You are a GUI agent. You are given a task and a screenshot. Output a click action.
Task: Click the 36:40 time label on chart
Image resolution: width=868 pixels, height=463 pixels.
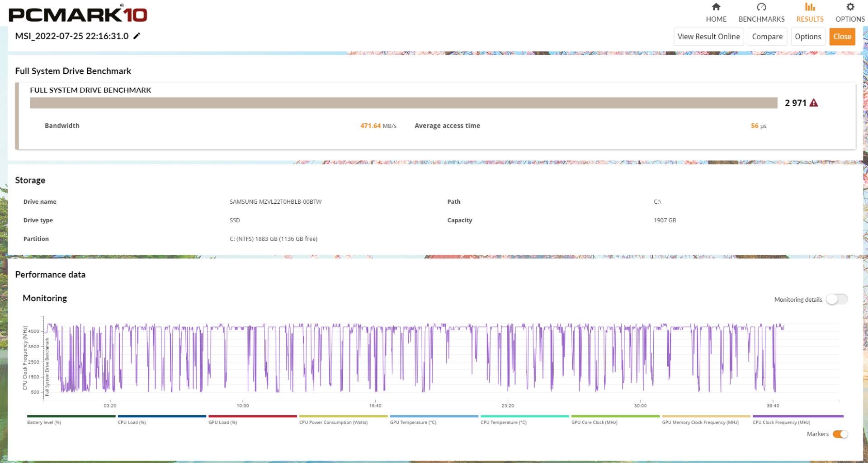pos(773,406)
